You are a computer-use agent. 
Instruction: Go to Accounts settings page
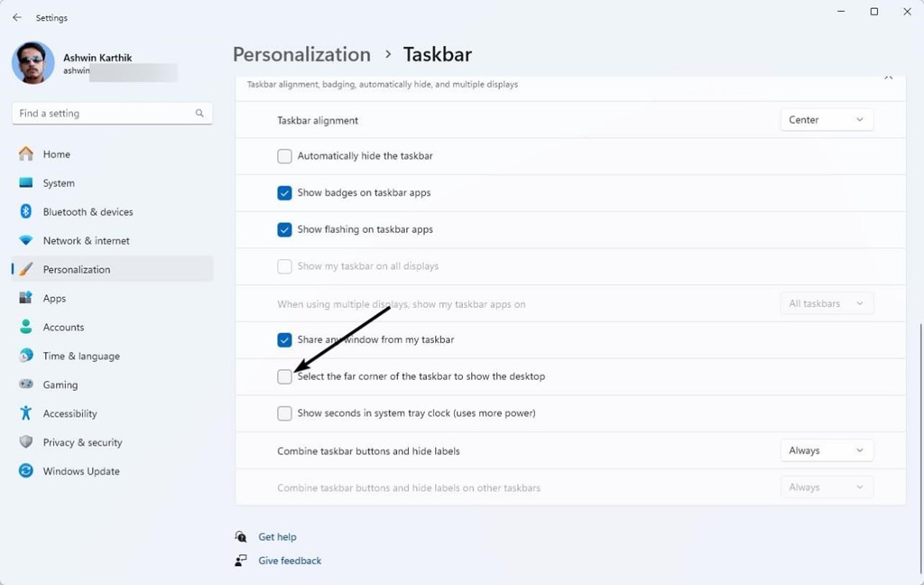tap(63, 328)
